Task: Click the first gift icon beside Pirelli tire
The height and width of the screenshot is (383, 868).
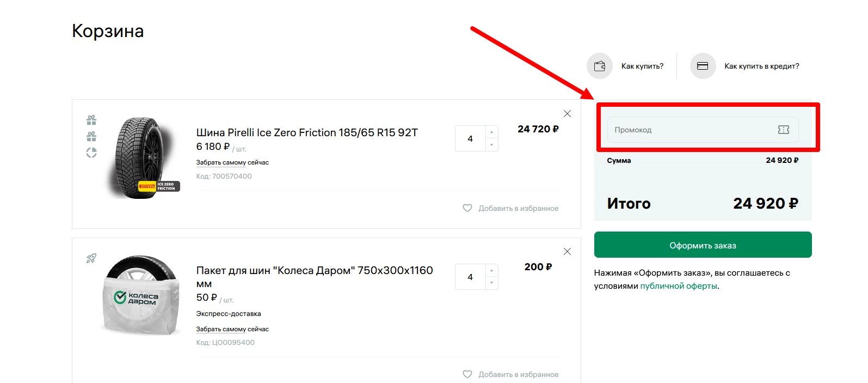Action: pos(91,120)
